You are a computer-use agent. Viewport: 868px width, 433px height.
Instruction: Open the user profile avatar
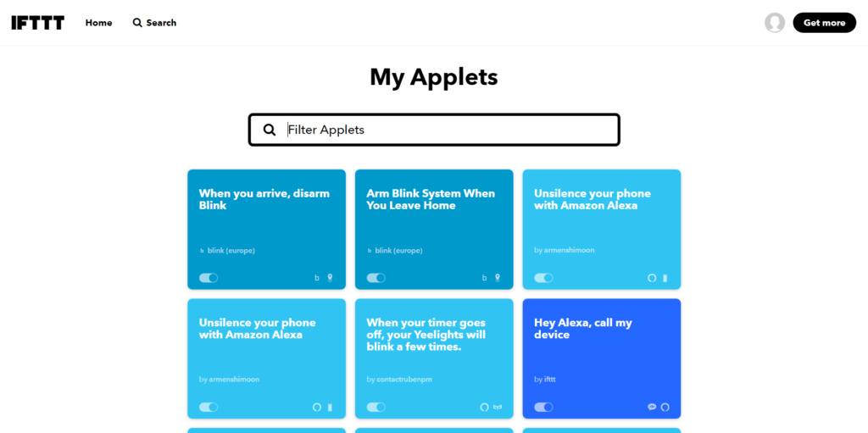coord(775,23)
